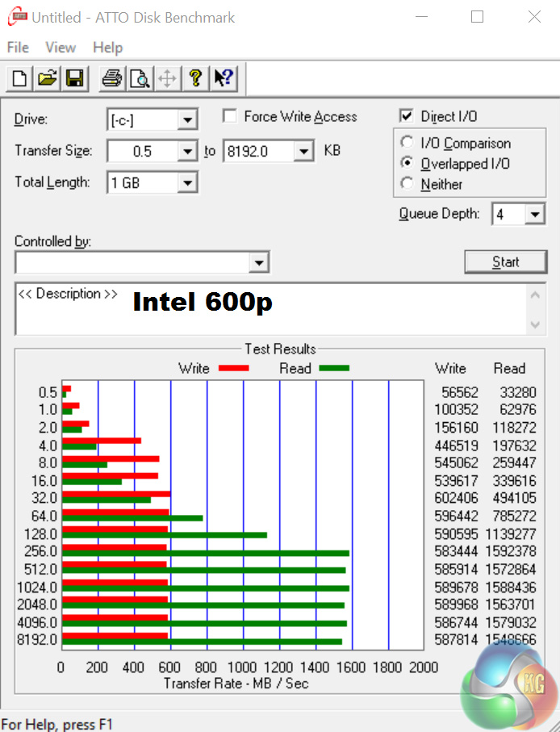Click the write value 56562
This screenshot has height=732, width=560.
pos(460,392)
